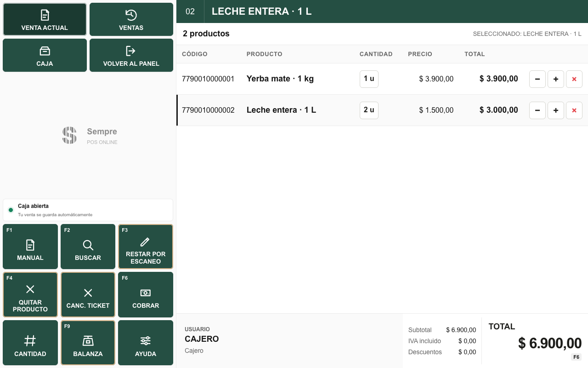The image size is (588, 368).
Task: Click Volver al Panel
Action: [131, 55]
